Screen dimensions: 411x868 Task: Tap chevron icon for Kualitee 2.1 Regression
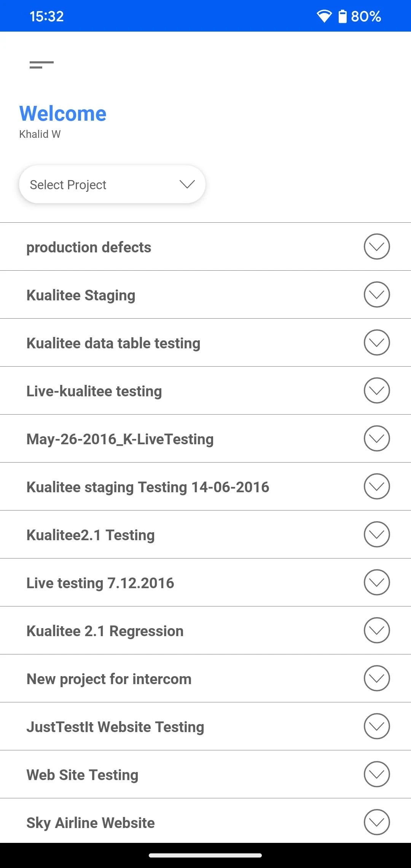[377, 630]
